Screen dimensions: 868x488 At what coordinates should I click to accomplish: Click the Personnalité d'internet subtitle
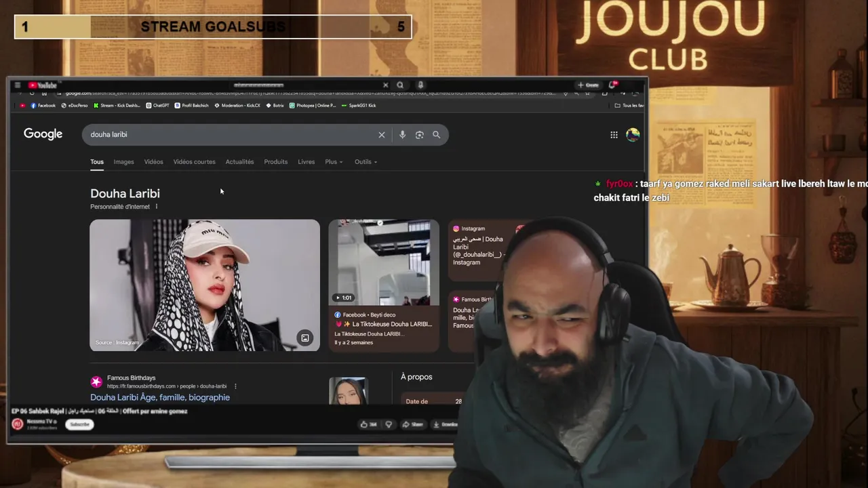pyautogui.click(x=120, y=207)
